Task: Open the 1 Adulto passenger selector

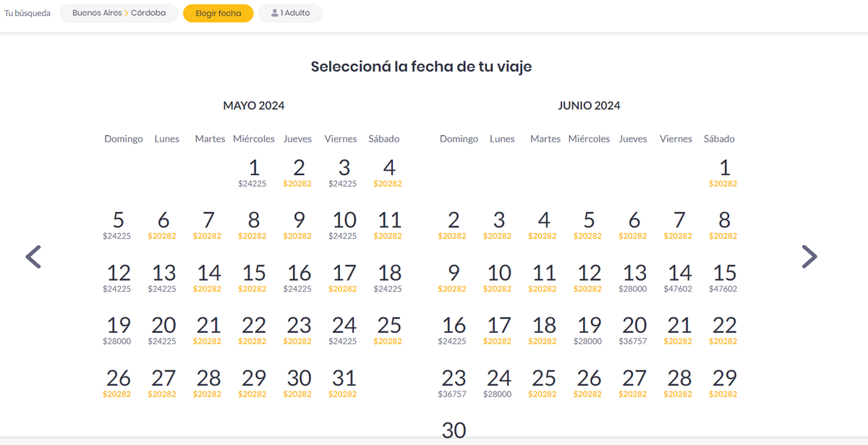Action: (290, 13)
